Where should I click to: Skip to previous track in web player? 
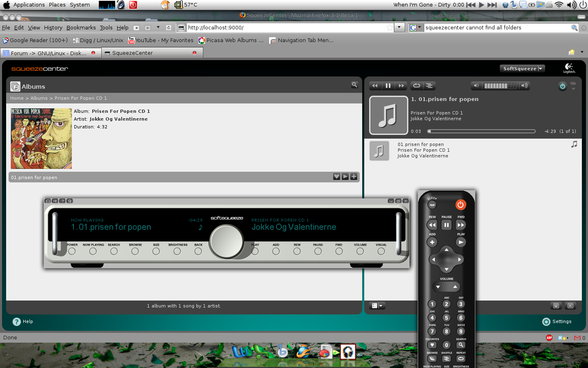[x=375, y=86]
